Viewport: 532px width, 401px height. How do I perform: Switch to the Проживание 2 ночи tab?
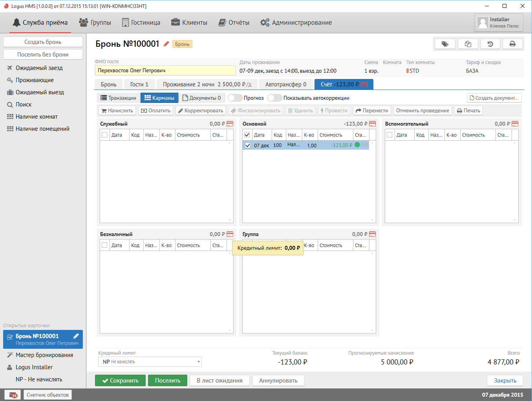coord(207,84)
